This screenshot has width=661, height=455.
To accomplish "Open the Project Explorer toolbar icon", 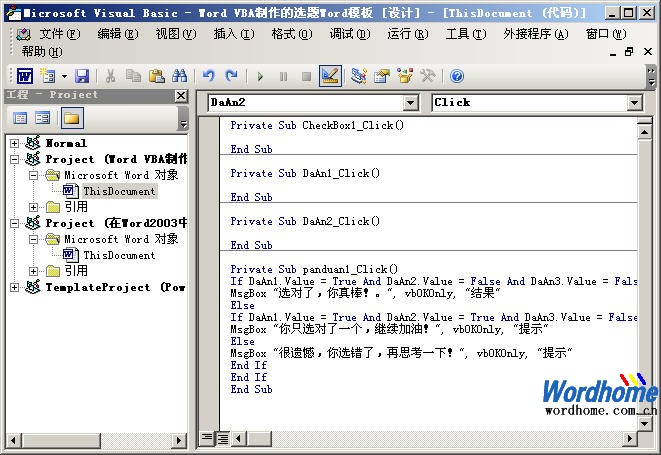I will pos(359,76).
